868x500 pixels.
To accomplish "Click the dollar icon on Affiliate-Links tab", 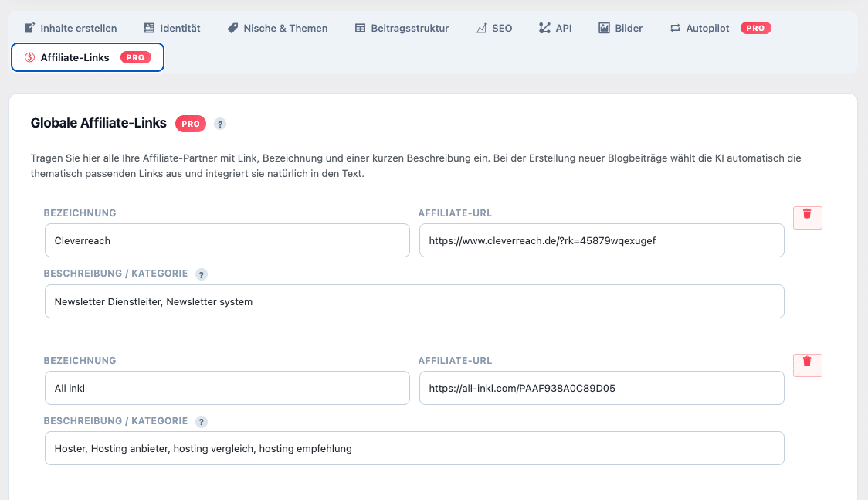I will [30, 57].
